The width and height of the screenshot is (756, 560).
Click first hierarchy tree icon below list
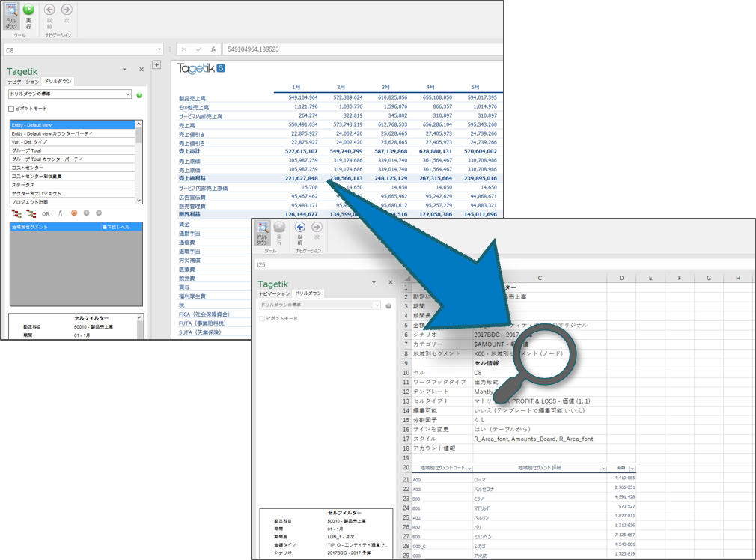tap(16, 213)
